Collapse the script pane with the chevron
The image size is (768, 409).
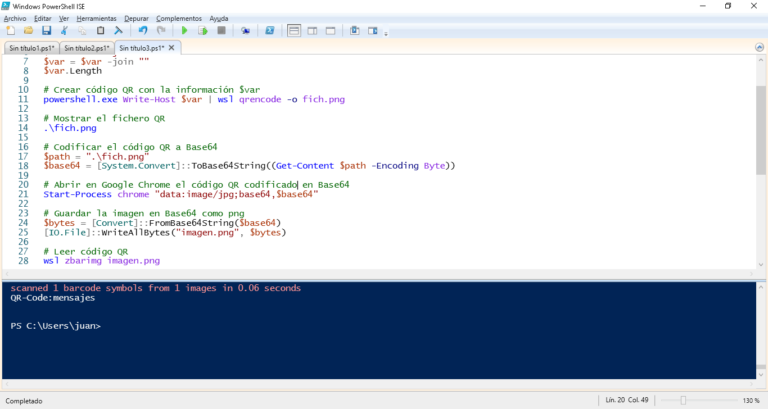click(759, 48)
